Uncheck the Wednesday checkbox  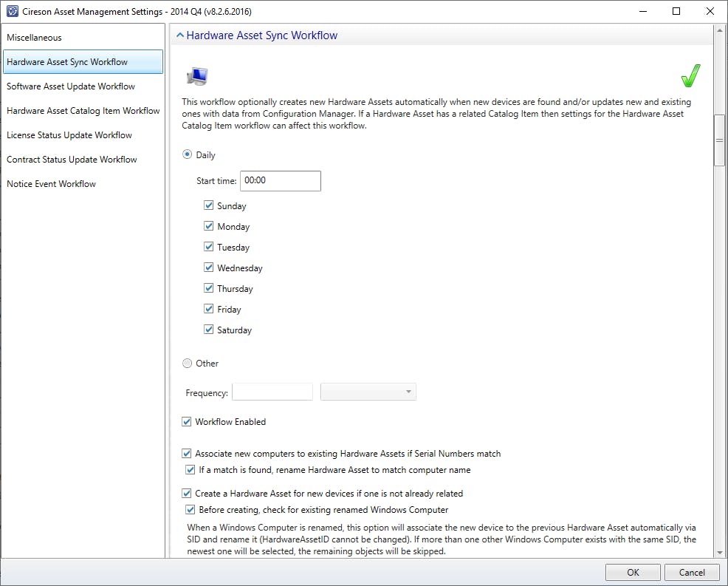pyautogui.click(x=209, y=268)
